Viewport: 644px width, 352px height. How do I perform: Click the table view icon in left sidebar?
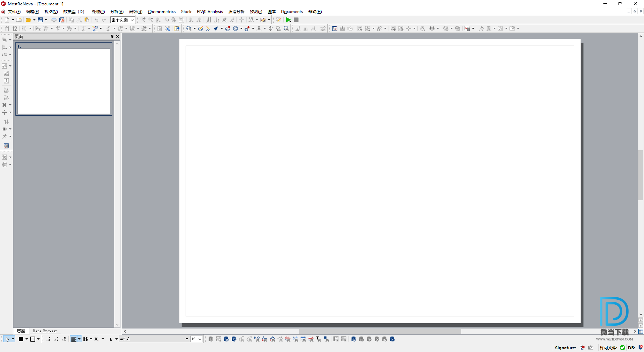(6, 146)
